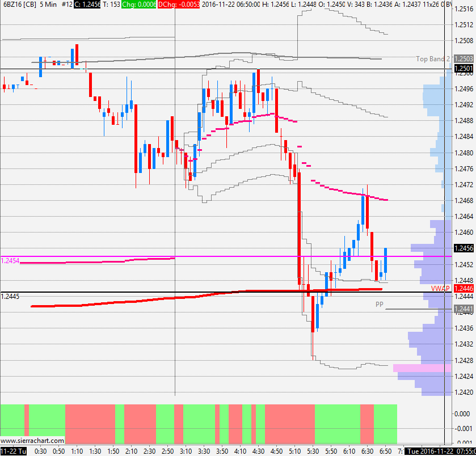
Task: Click the 1:50 time axis label
Action: (113, 451)
